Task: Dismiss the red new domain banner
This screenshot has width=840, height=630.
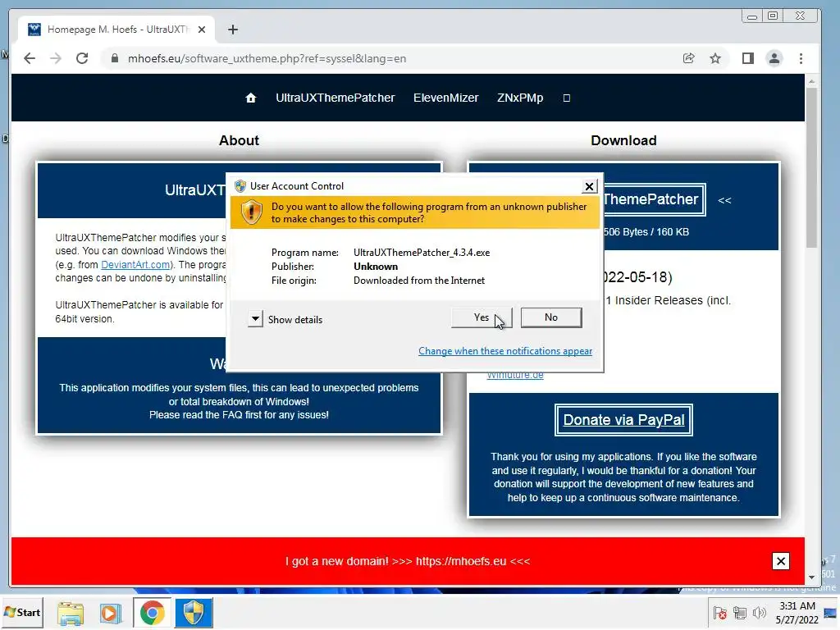Action: (x=781, y=561)
